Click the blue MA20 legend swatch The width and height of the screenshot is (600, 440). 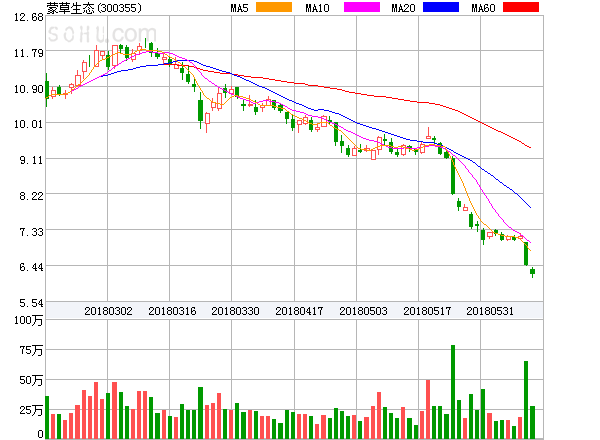point(441,7)
